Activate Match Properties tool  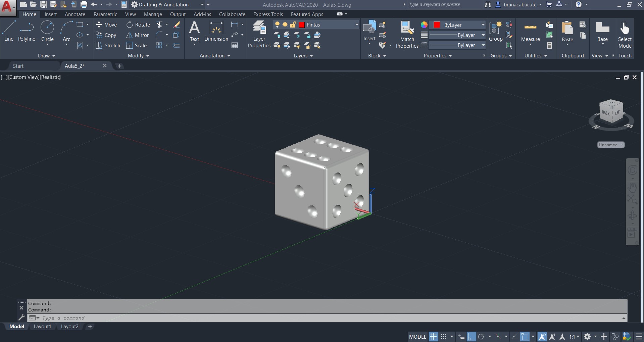[407, 34]
